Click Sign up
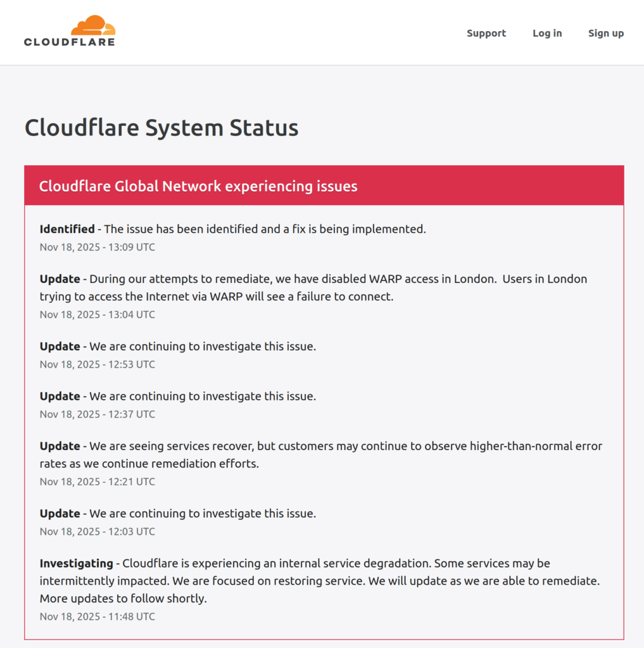The width and height of the screenshot is (644, 648). click(605, 33)
